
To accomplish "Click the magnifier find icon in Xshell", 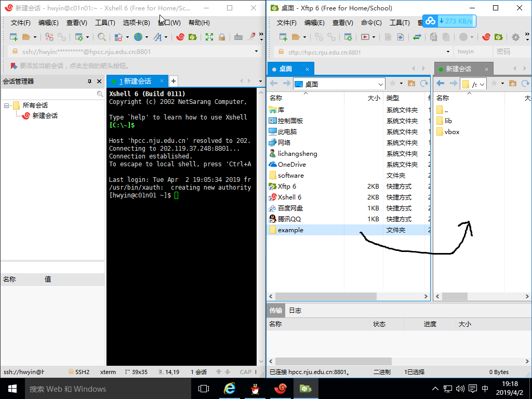I will click(101, 37).
